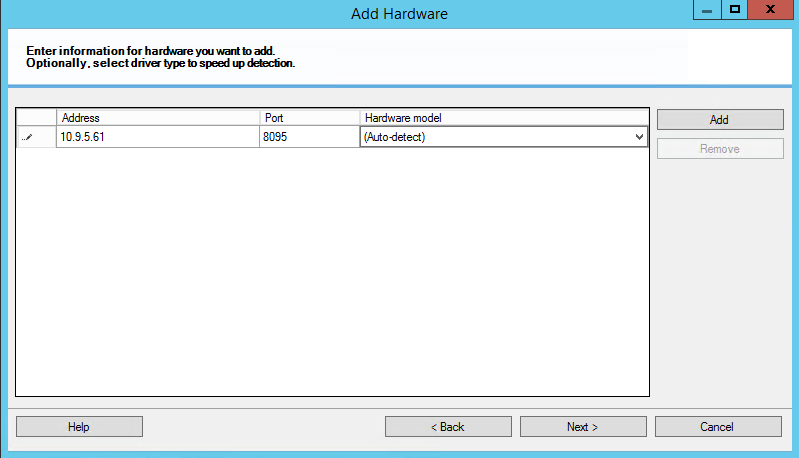
Task: Proceed with the Next button
Action: click(x=583, y=427)
